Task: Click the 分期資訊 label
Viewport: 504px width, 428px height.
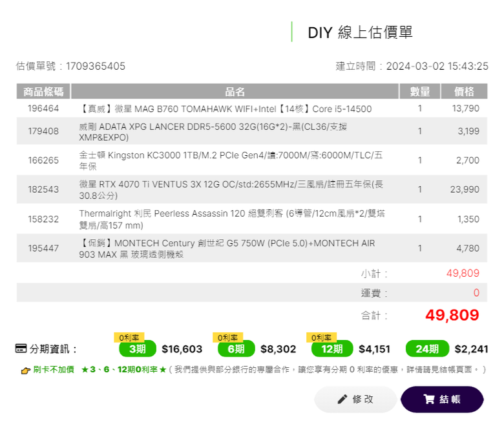Action: (x=53, y=349)
